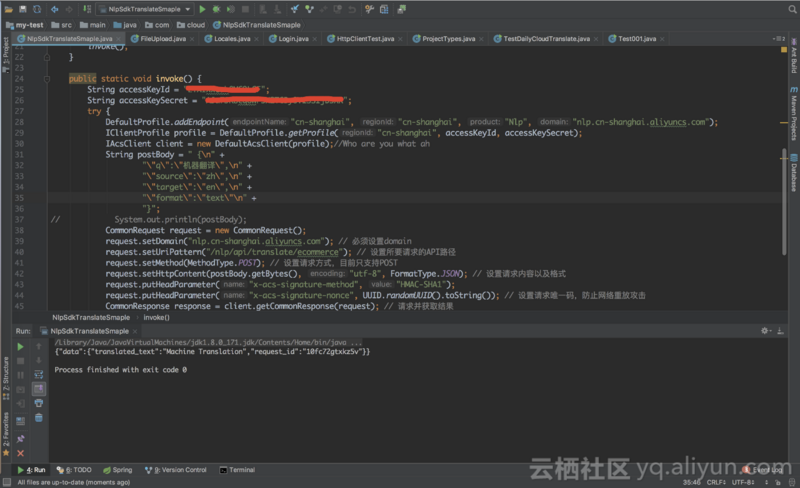Toggle the Structure tool window stripe

click(6, 378)
